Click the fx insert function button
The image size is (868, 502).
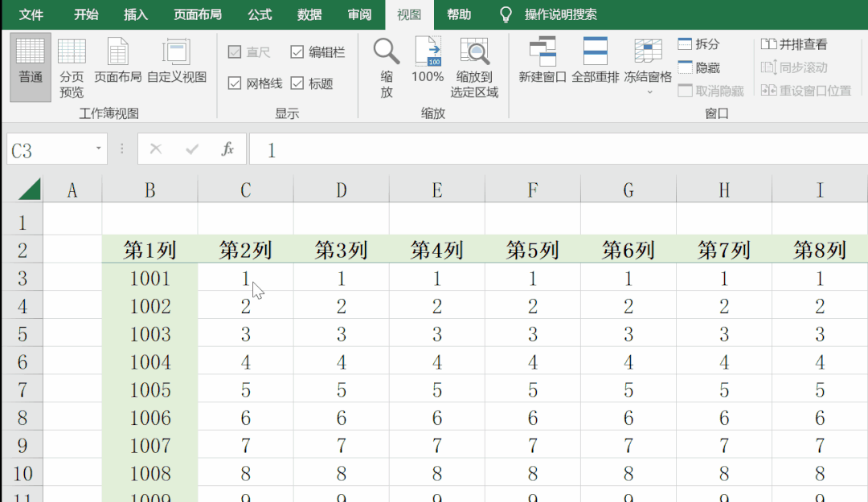point(227,149)
